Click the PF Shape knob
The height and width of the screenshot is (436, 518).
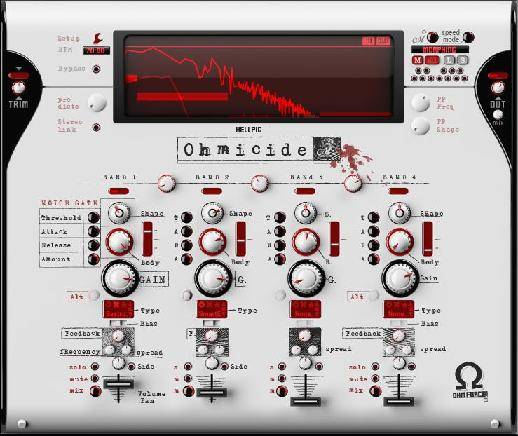[x=420, y=126]
